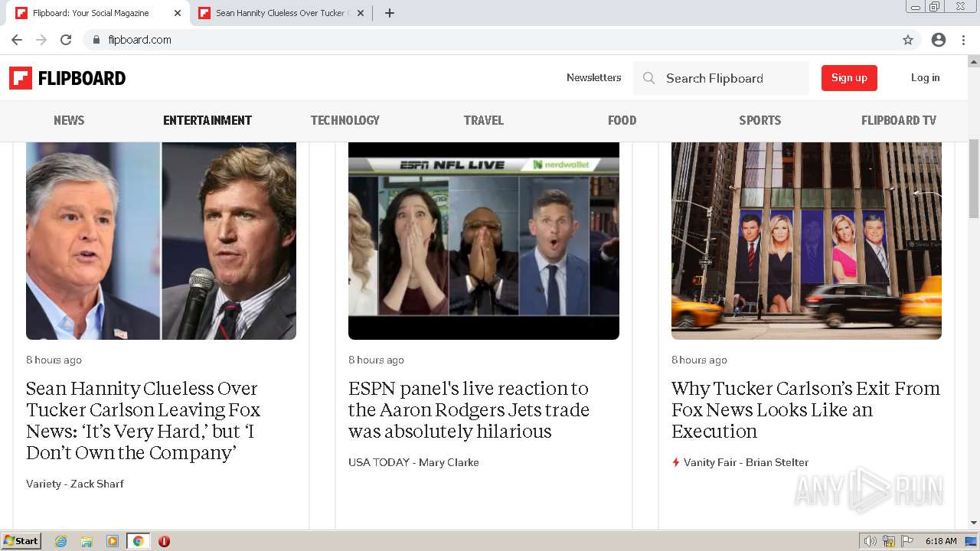980x551 pixels.
Task: Open the SPORTS category
Action: (x=760, y=120)
